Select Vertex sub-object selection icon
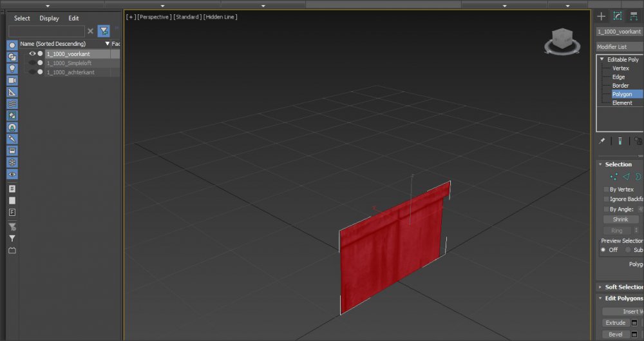The image size is (644, 341). point(614,177)
